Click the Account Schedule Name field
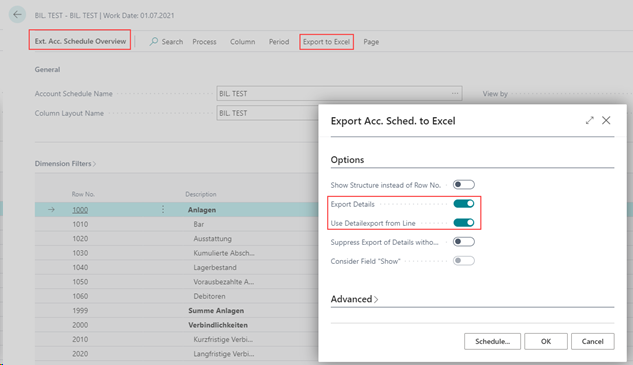This screenshot has height=365, width=633. point(339,93)
